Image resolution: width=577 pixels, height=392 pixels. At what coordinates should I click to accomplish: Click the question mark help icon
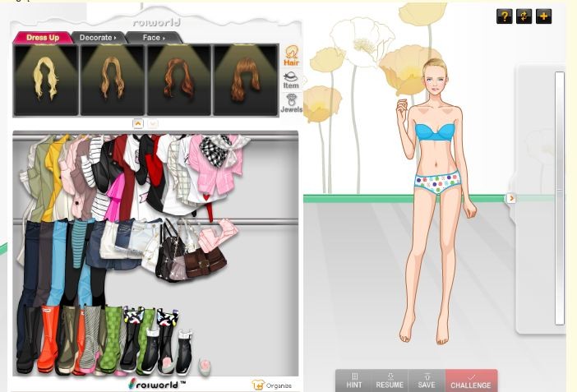coord(504,16)
